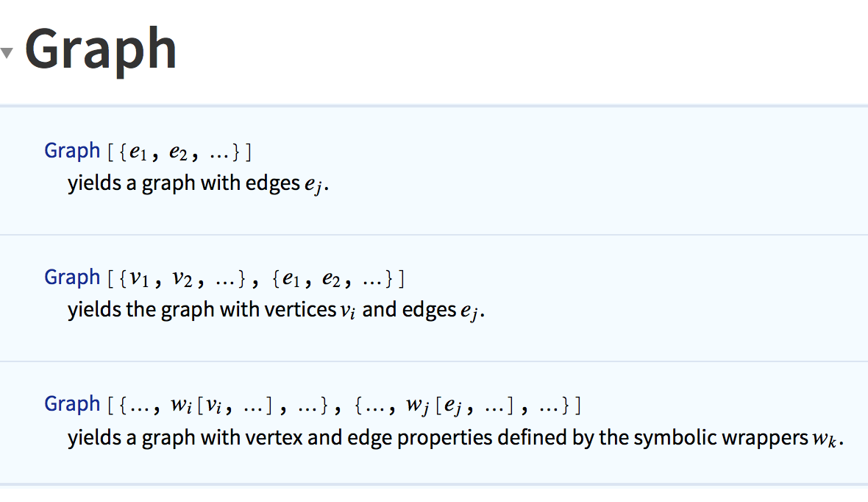Click 'symbolic wrappers' text in third description

(721, 438)
